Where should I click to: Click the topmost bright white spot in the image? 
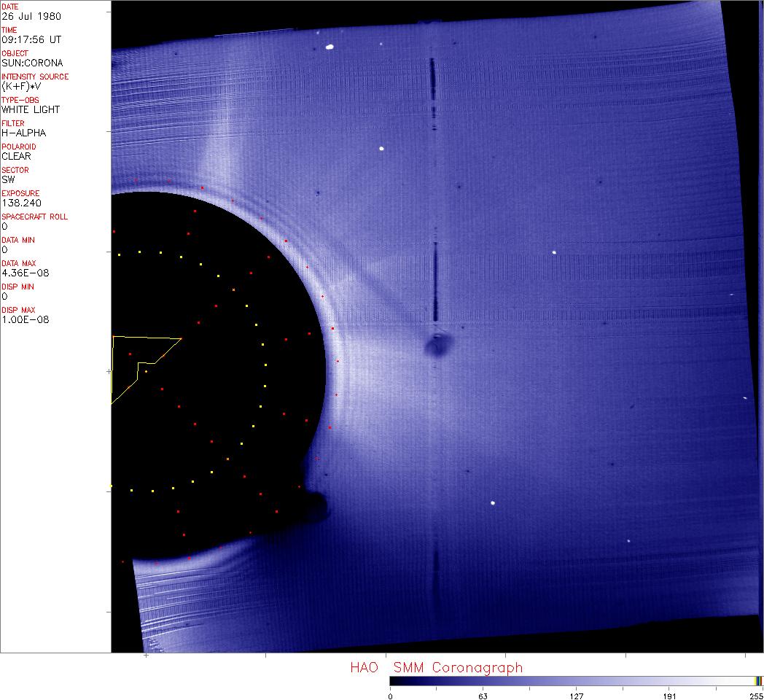pyautogui.click(x=330, y=47)
